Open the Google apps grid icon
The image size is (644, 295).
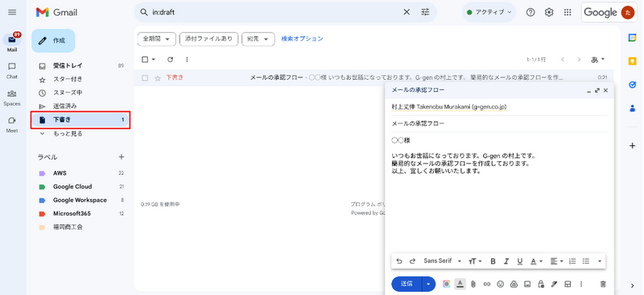tap(568, 12)
